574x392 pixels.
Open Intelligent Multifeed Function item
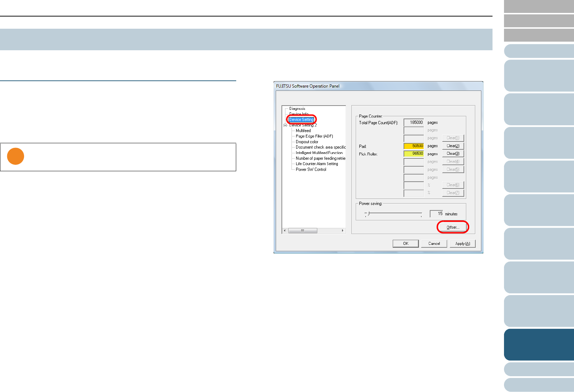(x=319, y=153)
